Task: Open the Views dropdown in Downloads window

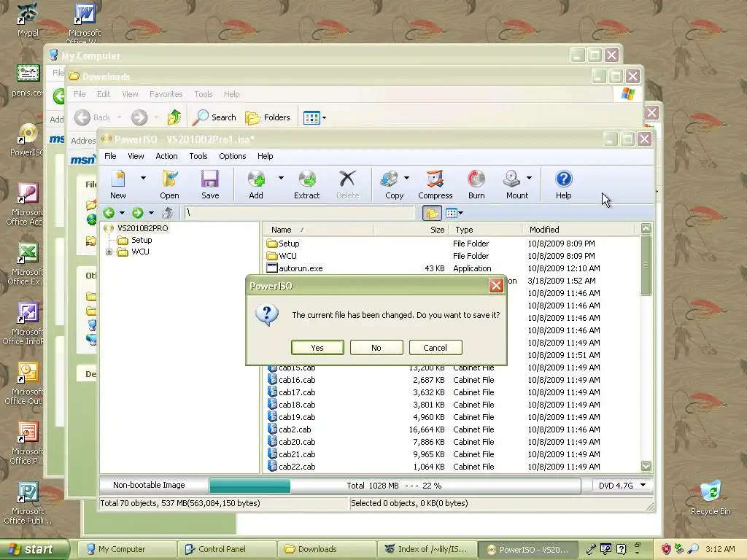Action: (x=325, y=117)
